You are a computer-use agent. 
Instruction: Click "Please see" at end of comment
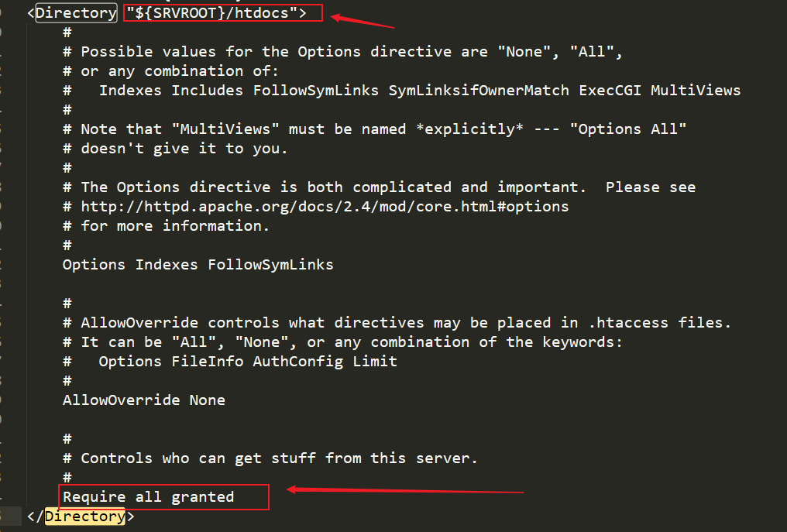[x=651, y=187]
